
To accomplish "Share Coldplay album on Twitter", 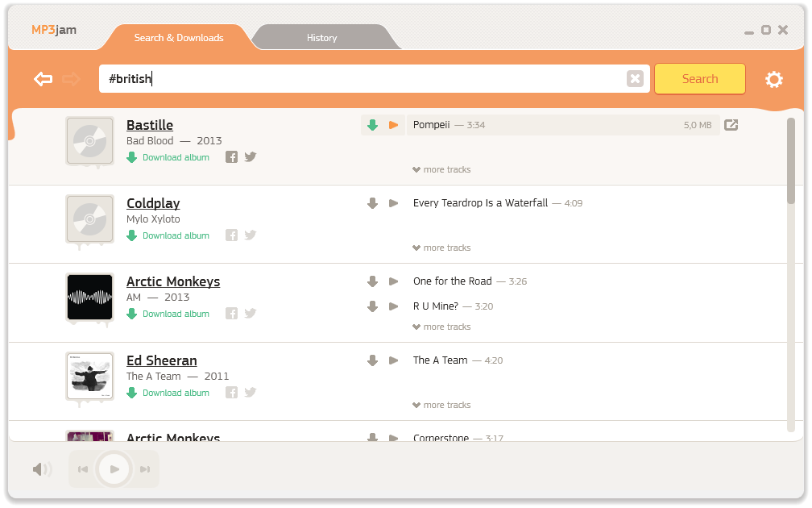I will (x=251, y=235).
